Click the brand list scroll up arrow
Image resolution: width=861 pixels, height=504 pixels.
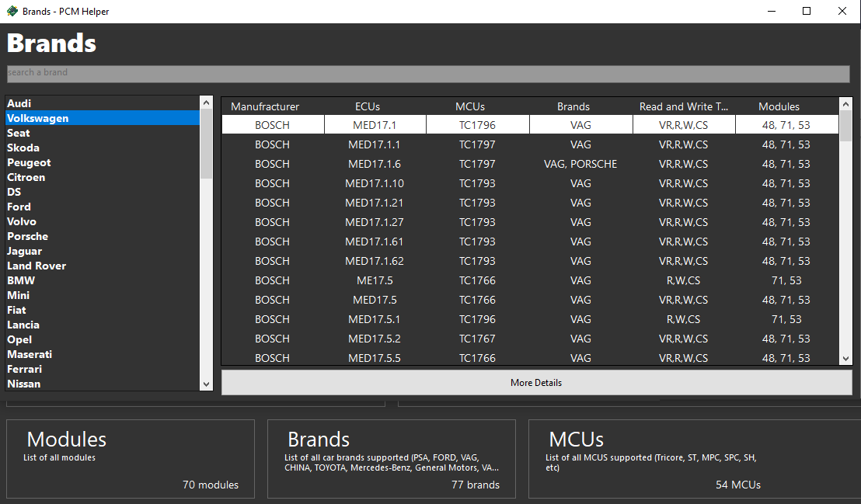point(207,103)
